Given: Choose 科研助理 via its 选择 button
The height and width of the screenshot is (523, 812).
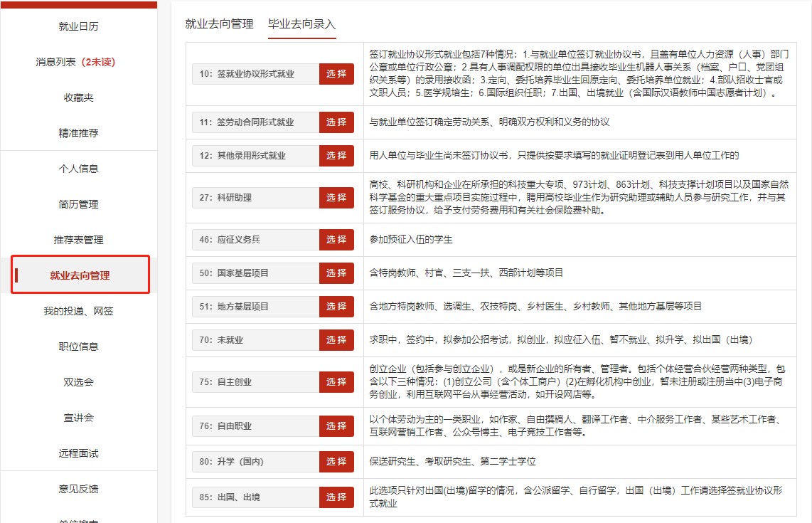Looking at the screenshot, I should tap(336, 198).
